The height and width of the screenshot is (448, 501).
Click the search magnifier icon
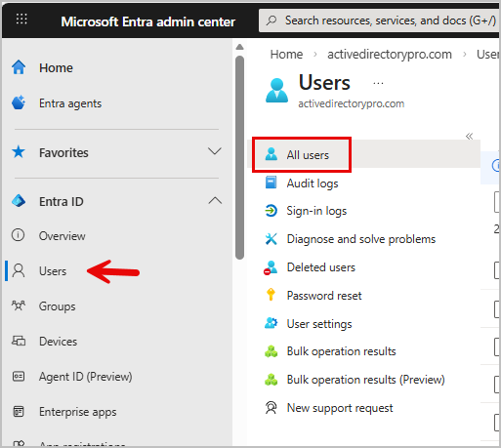(271, 20)
